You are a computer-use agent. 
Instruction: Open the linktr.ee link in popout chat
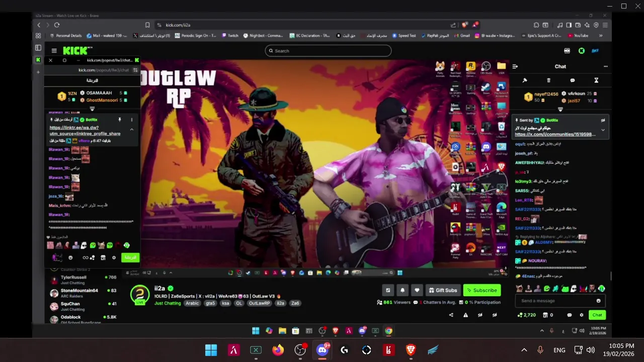point(85,131)
